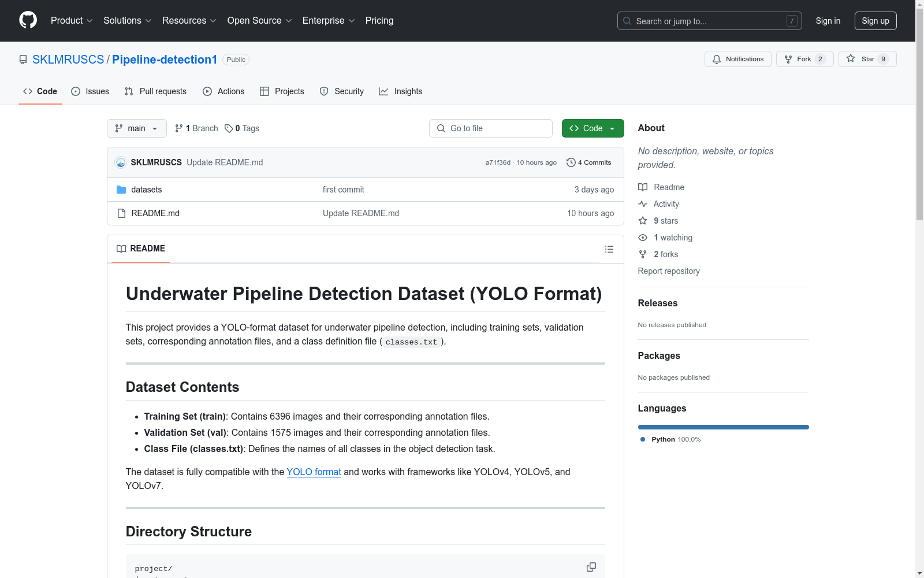Open the main branch selector dropdown
The height and width of the screenshot is (578, 924).
pyautogui.click(x=136, y=128)
